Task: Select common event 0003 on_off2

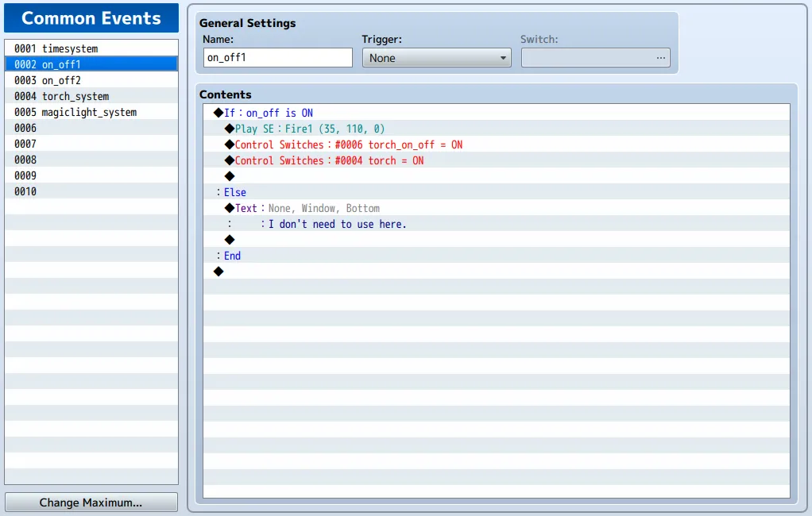Action: 91,80
